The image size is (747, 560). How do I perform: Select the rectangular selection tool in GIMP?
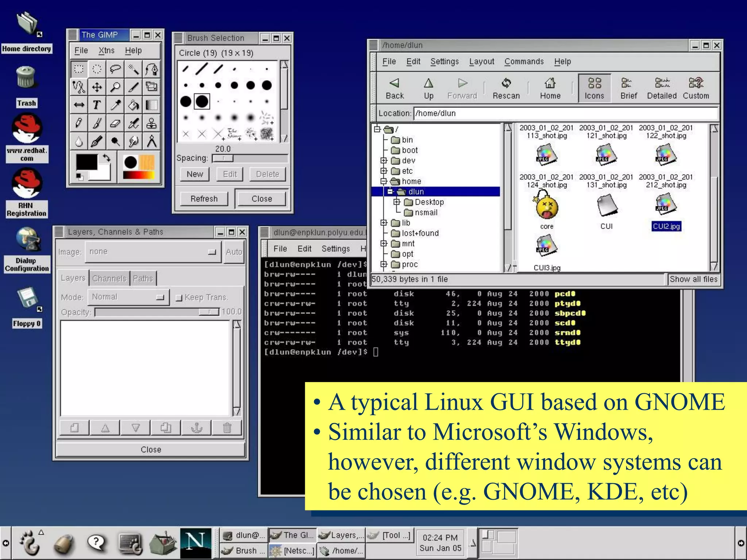[x=79, y=69]
